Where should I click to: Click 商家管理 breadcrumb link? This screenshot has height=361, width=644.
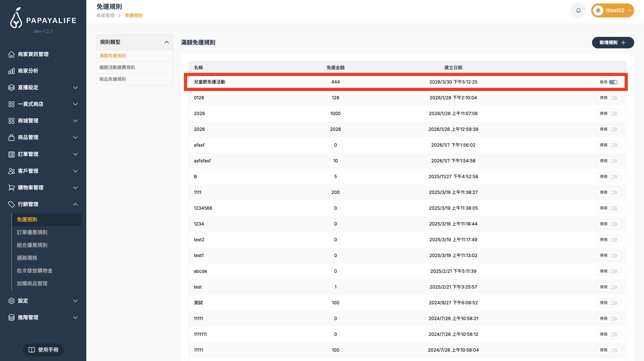coord(105,16)
